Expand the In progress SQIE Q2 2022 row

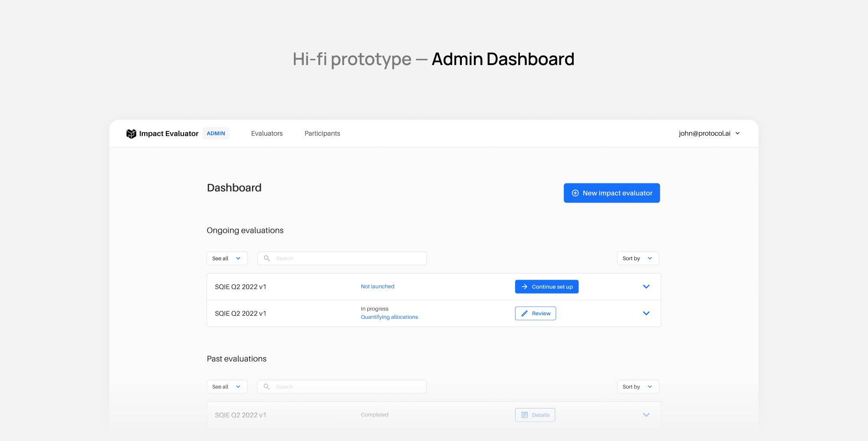coord(646,314)
